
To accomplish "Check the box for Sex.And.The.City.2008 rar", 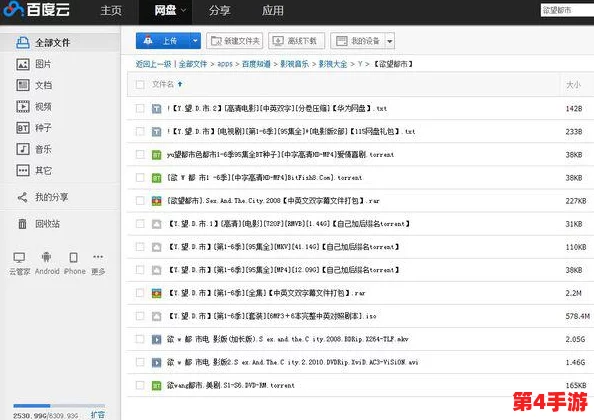I will [x=140, y=201].
